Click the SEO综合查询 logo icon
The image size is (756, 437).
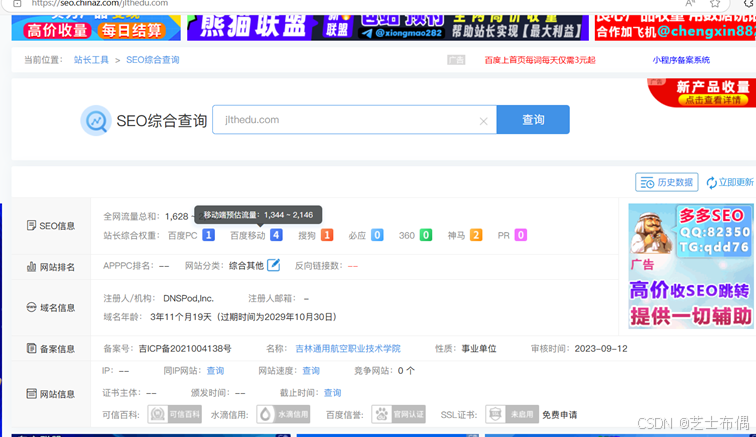point(95,121)
